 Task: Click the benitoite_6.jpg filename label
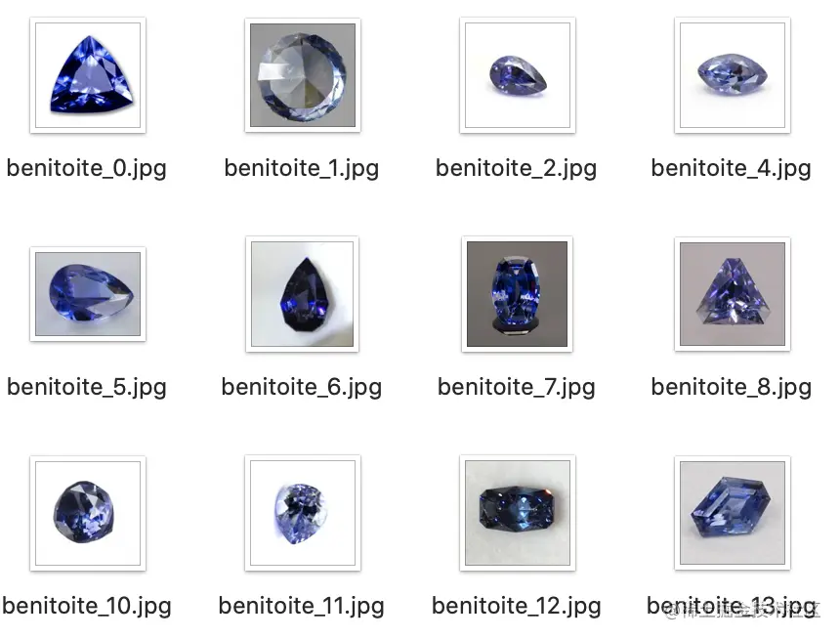pyautogui.click(x=302, y=388)
